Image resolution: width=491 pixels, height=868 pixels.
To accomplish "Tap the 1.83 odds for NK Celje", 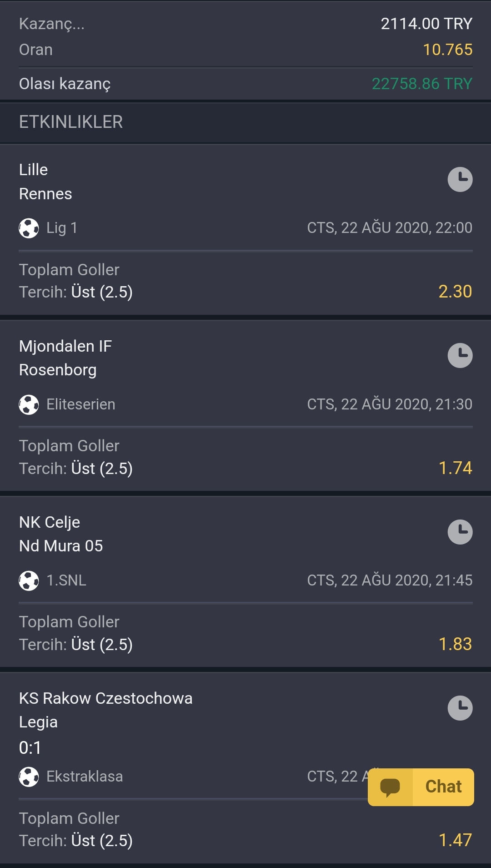I will click(x=455, y=644).
